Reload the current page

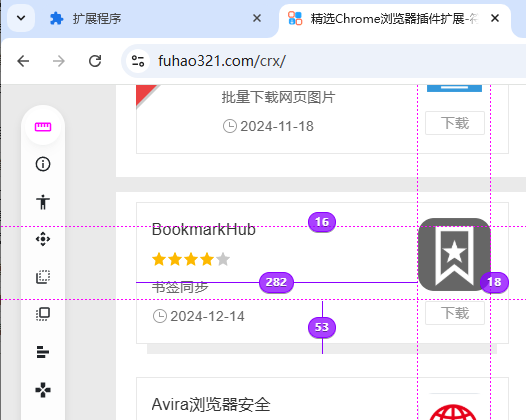[95, 61]
